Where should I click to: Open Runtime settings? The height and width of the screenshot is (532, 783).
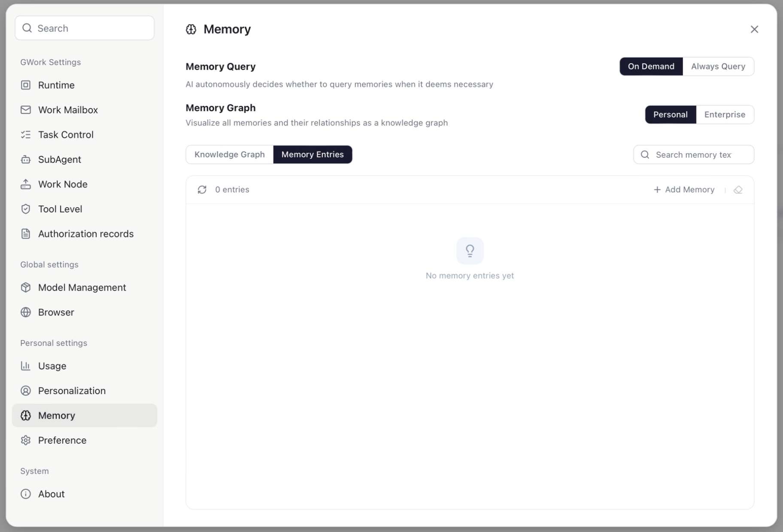coord(85,85)
